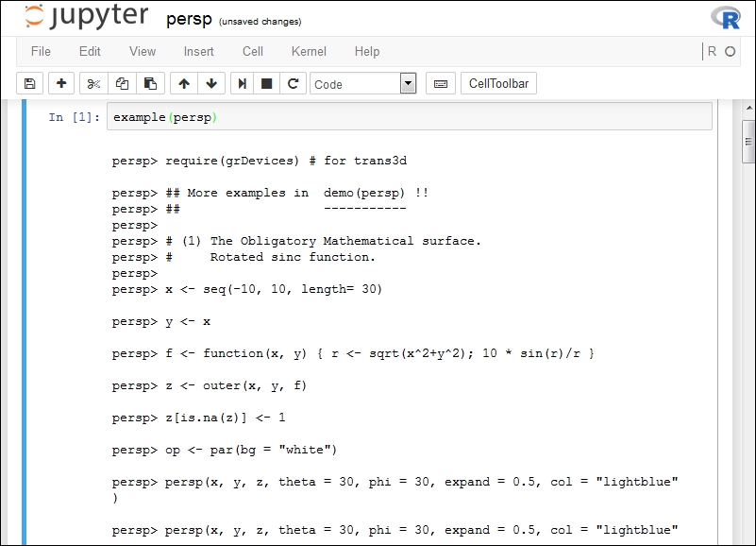Click the Jupyter logo
Viewport: 756px width, 546px height.
click(x=86, y=16)
